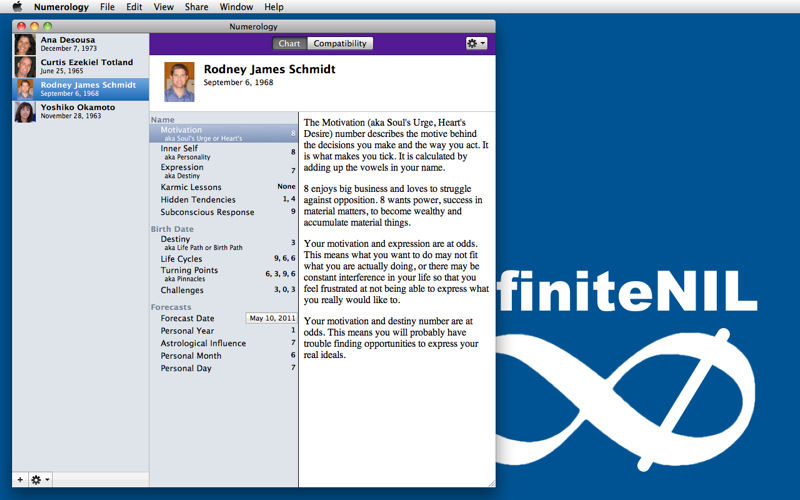Click the window resize grip corner

pos(491,483)
